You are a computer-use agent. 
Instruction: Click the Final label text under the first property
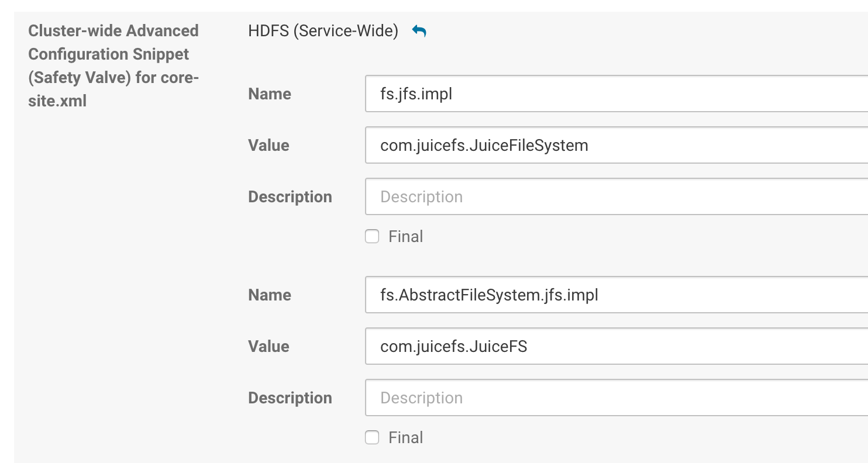click(405, 237)
